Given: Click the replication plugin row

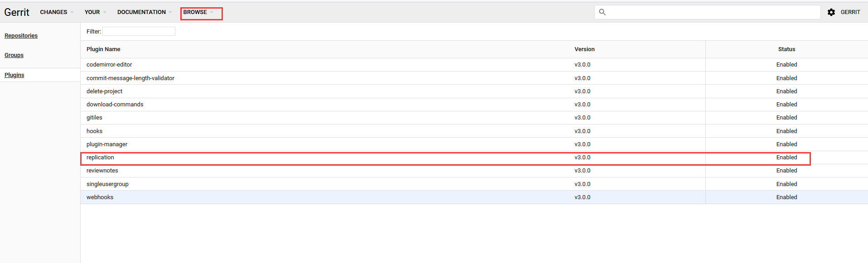Looking at the screenshot, I should coord(101,157).
